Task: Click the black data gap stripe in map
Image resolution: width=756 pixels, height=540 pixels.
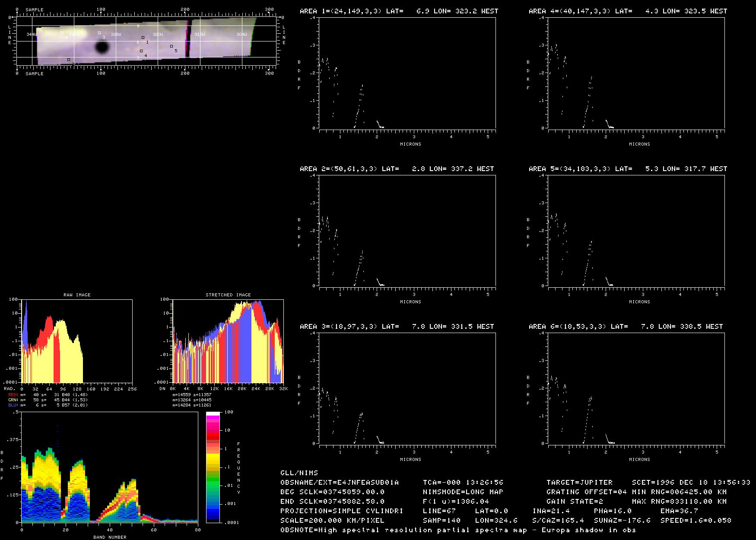Action: (x=189, y=38)
